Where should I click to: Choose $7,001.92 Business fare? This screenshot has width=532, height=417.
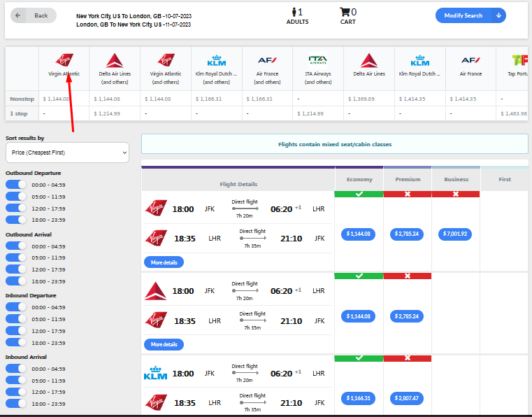point(455,234)
